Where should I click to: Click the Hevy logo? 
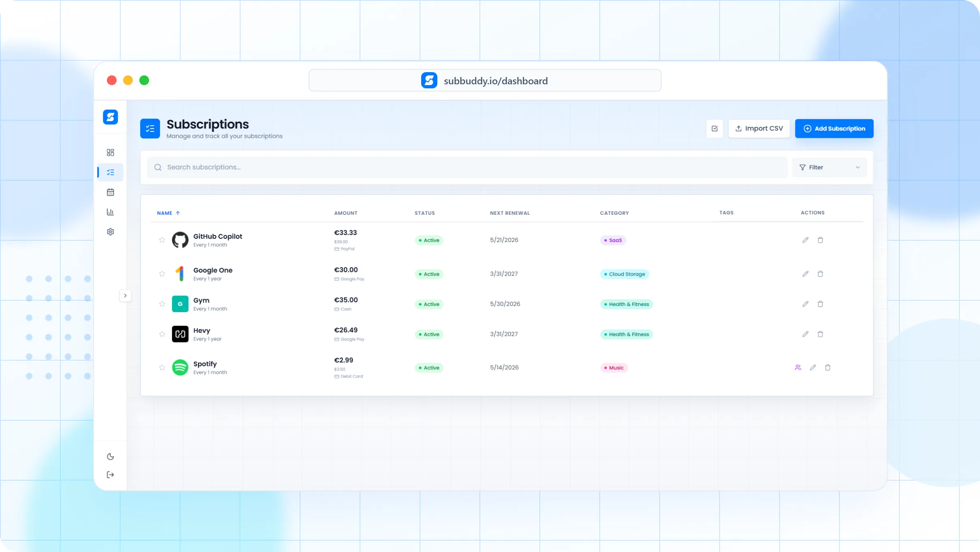pyautogui.click(x=180, y=334)
